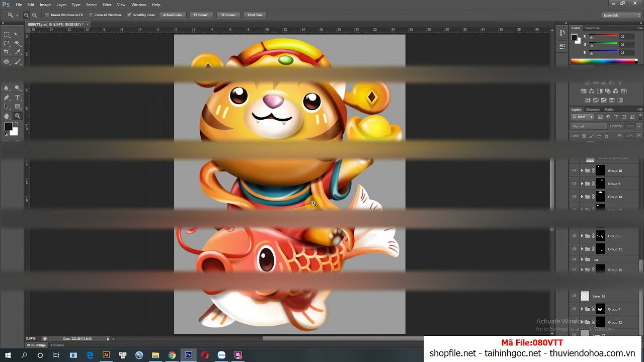This screenshot has height=362, width=644.
Task: Hide the Group 6 layer
Action: point(574,236)
